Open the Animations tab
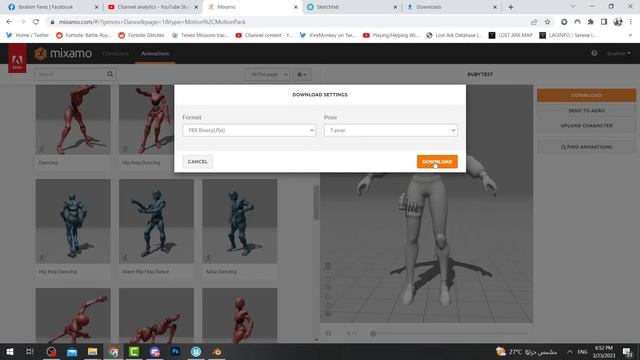640x360 pixels. pos(155,53)
